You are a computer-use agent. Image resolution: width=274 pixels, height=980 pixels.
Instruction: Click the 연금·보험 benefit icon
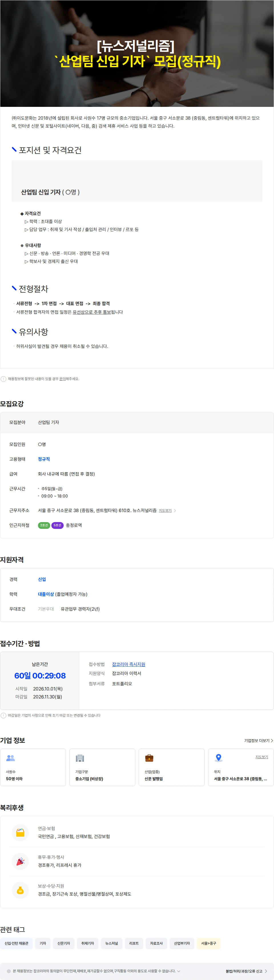(20, 832)
